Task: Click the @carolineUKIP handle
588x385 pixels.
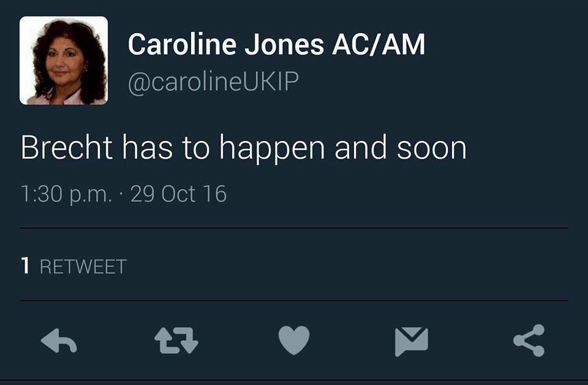Action: tap(213, 81)
